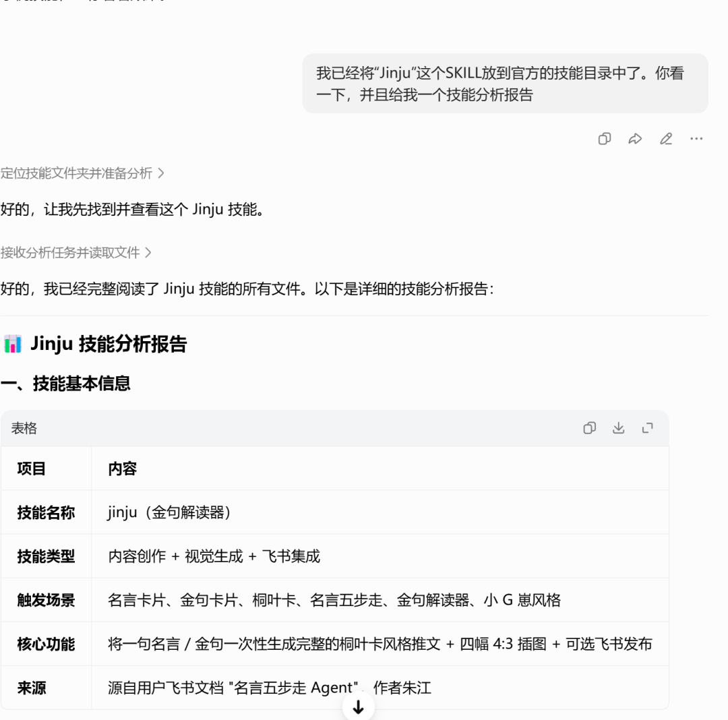This screenshot has height=720, width=728.
Task: Expand the 表格 table to fullscreen
Action: click(x=647, y=428)
